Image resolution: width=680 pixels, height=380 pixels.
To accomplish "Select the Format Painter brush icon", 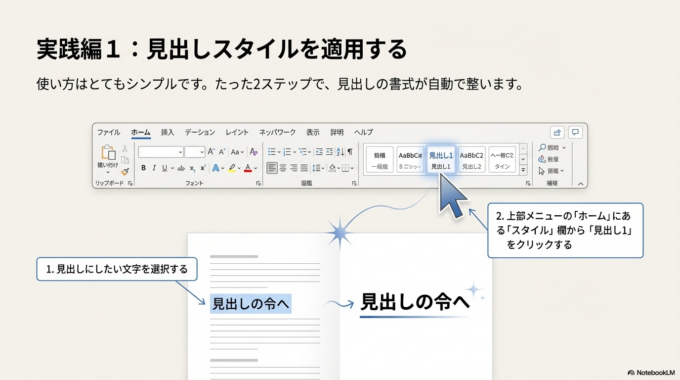I will (x=125, y=172).
